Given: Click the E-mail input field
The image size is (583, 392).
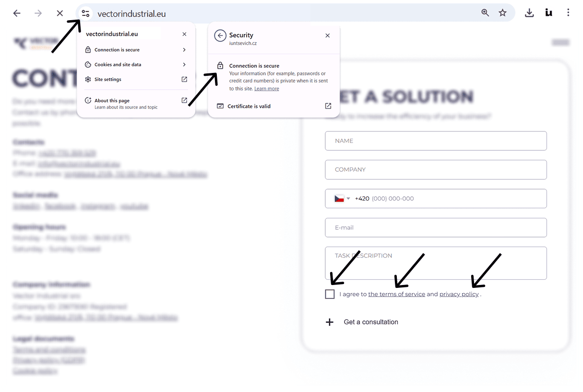Looking at the screenshot, I should [x=436, y=227].
